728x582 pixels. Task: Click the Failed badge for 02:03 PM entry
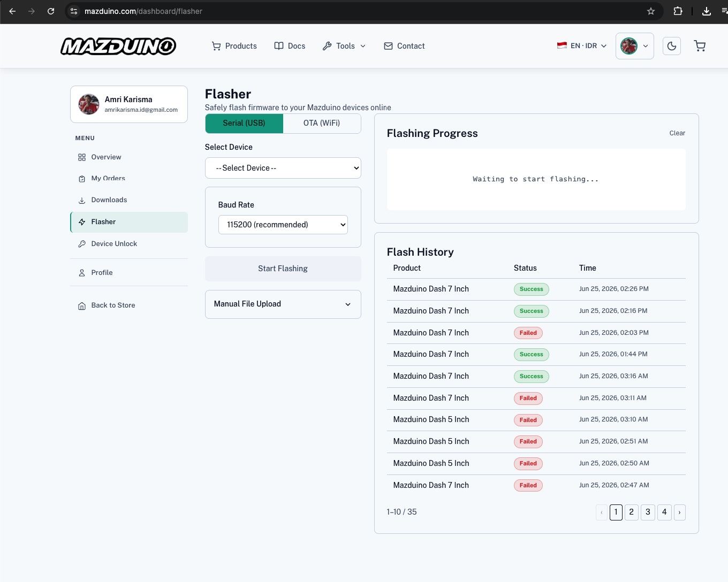click(x=528, y=333)
